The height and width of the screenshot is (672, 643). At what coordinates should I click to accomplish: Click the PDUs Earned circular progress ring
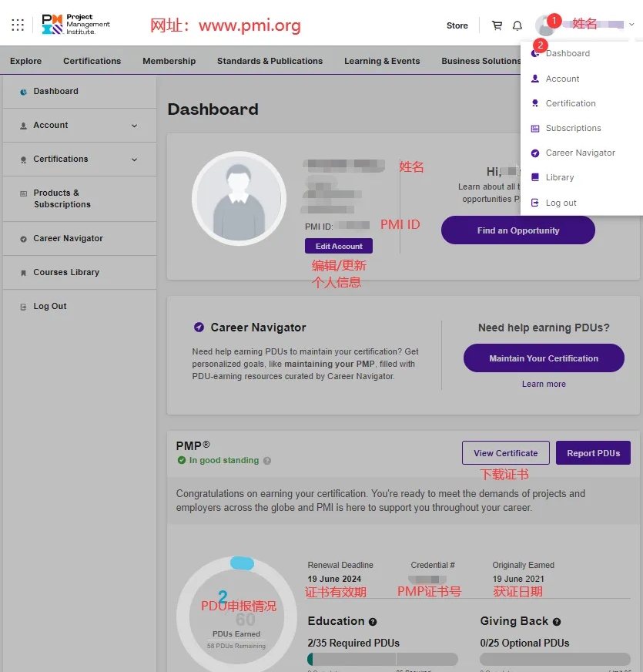236,614
